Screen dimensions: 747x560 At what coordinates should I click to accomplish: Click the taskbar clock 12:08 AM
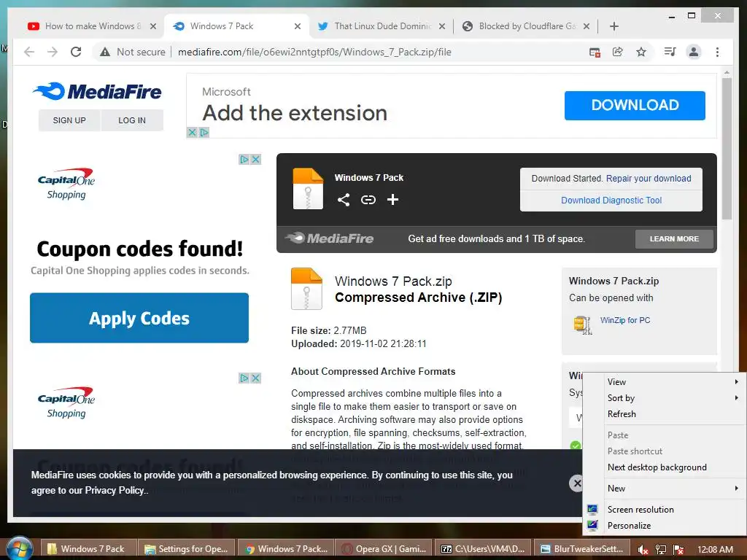coord(715,550)
